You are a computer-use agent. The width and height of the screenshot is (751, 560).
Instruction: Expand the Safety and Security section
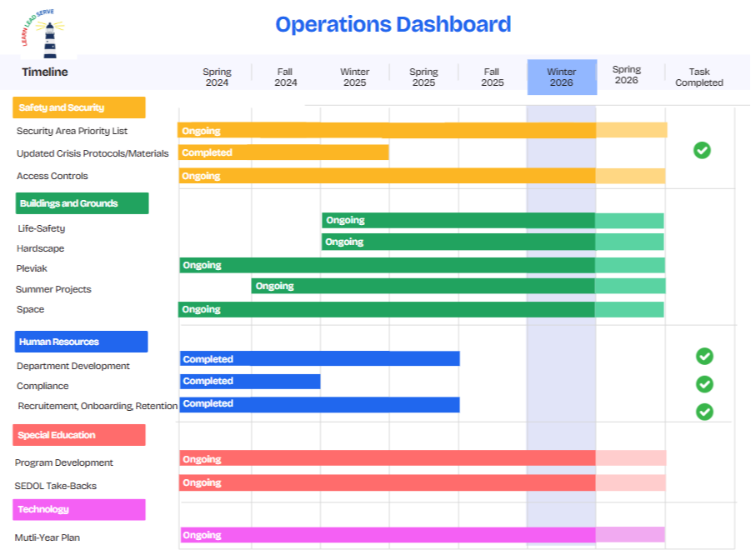(x=78, y=107)
